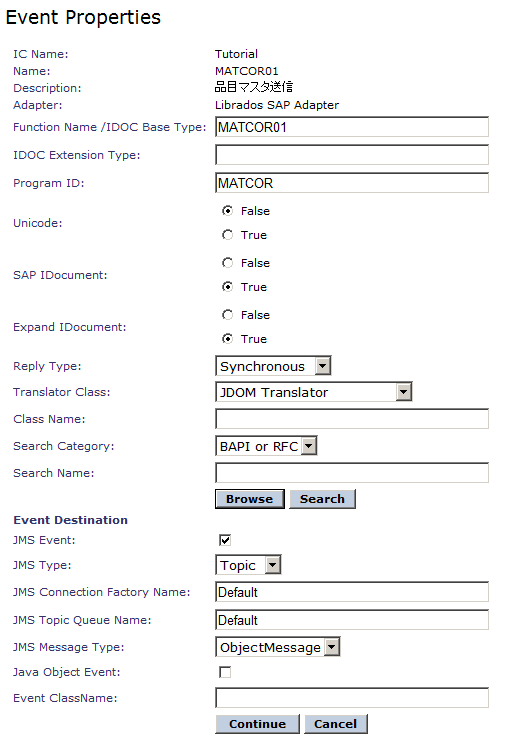The height and width of the screenshot is (752, 507).
Task: Expand the JMS Message Type dropdown
Action: (x=278, y=646)
